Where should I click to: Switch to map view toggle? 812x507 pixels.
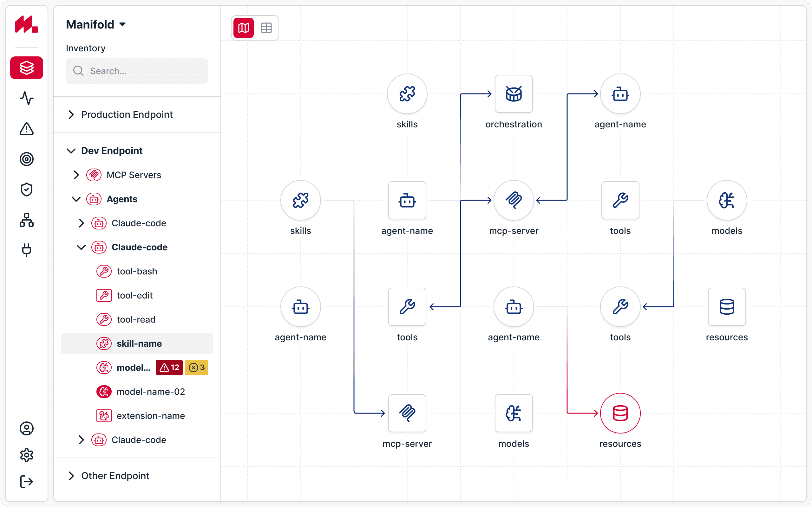pyautogui.click(x=244, y=28)
